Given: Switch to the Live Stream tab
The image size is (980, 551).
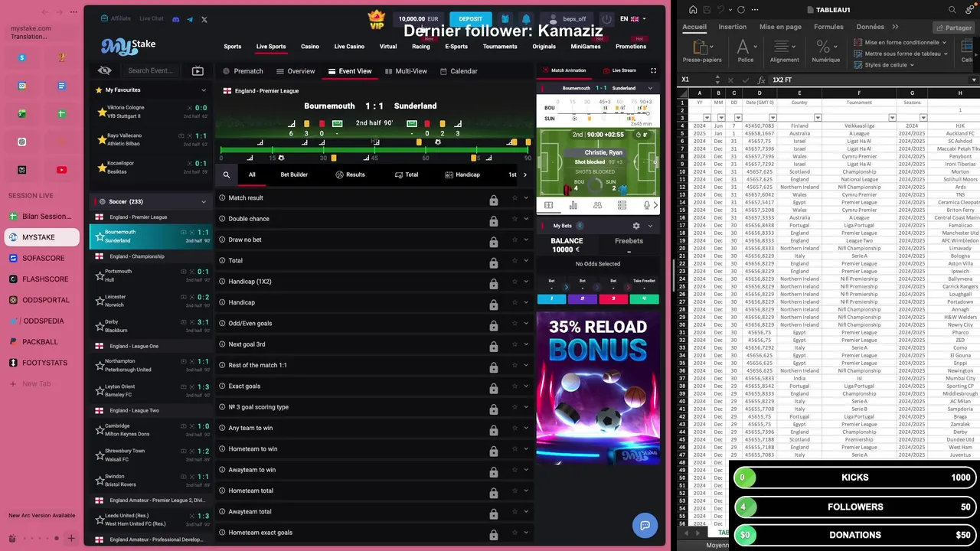Looking at the screenshot, I should 619,70.
